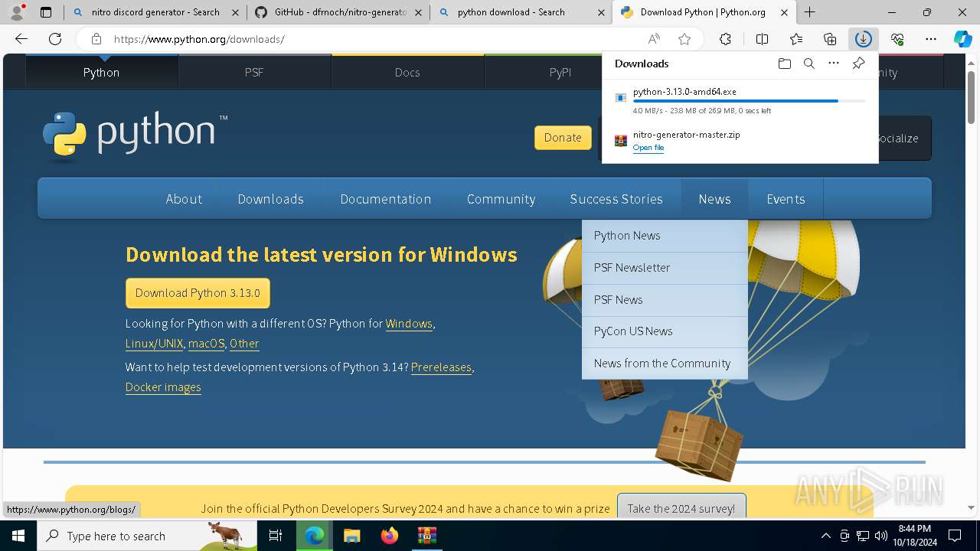Open Browser essentials icon

[897, 39]
